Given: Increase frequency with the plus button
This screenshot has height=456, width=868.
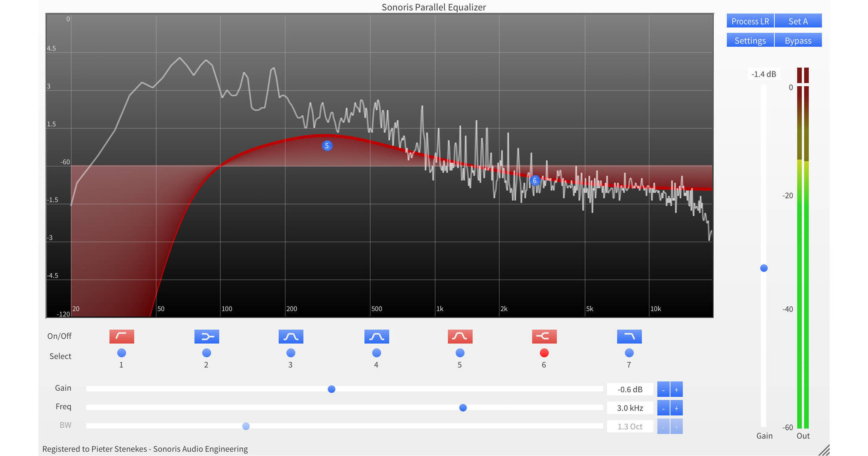Looking at the screenshot, I should coord(677,408).
